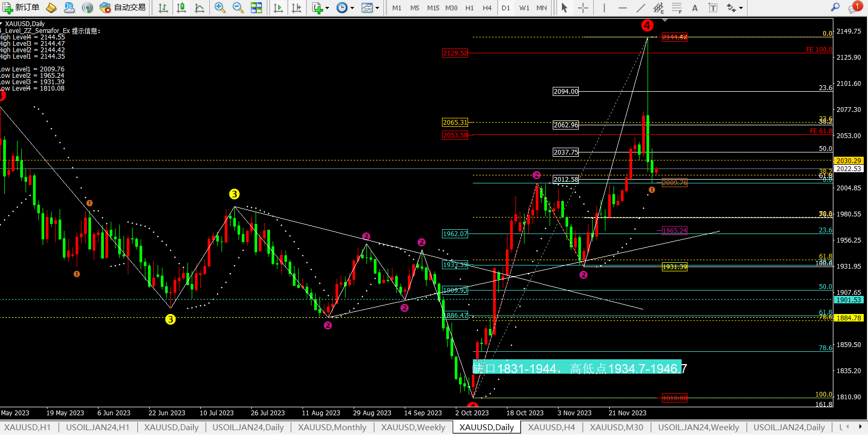Image resolution: width=868 pixels, height=435 pixels.
Task: Zoom out of the chart
Action: click(238, 7)
